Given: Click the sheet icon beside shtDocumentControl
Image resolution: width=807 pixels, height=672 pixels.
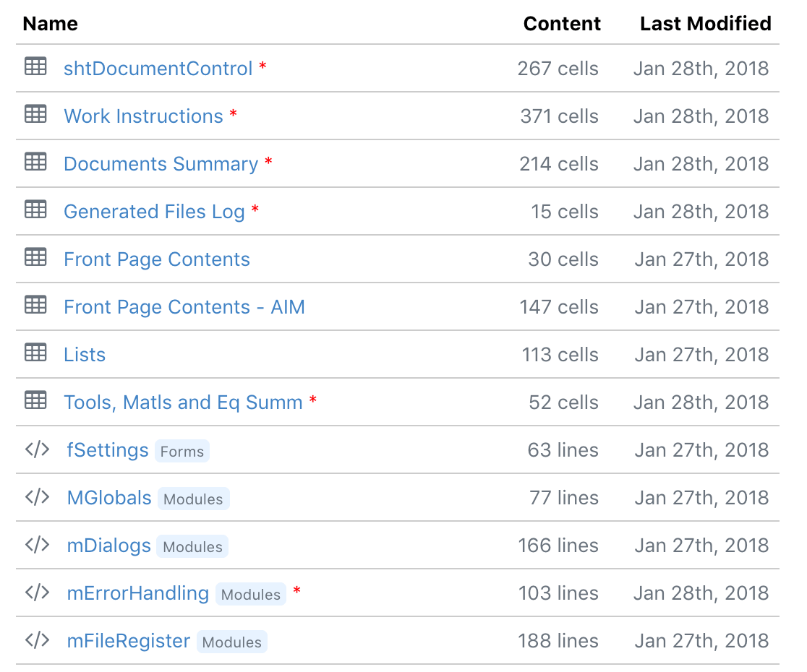Looking at the screenshot, I should point(35,67).
